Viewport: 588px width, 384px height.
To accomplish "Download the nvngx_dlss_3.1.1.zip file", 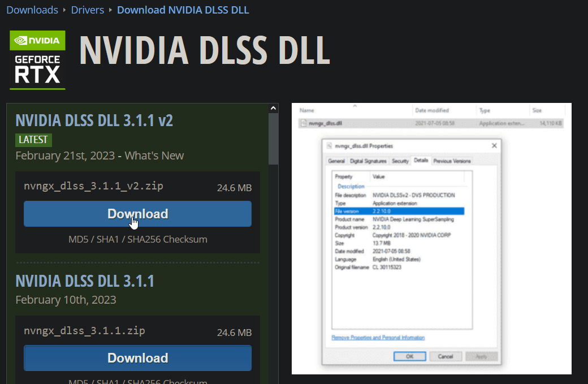I will click(137, 358).
